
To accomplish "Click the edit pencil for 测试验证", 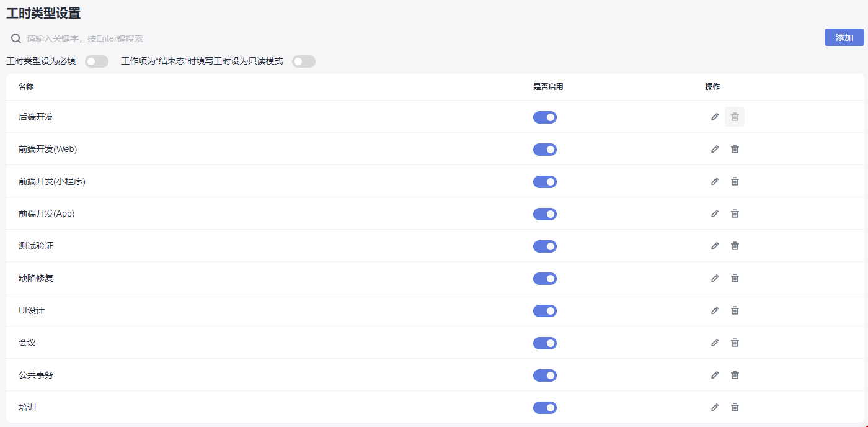I will click(715, 246).
